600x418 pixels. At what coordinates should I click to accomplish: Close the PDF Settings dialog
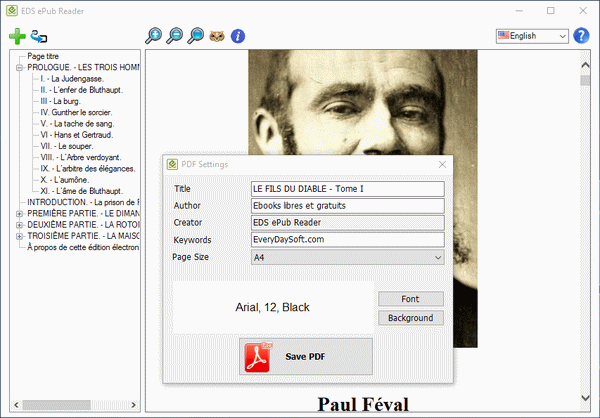[x=442, y=164]
